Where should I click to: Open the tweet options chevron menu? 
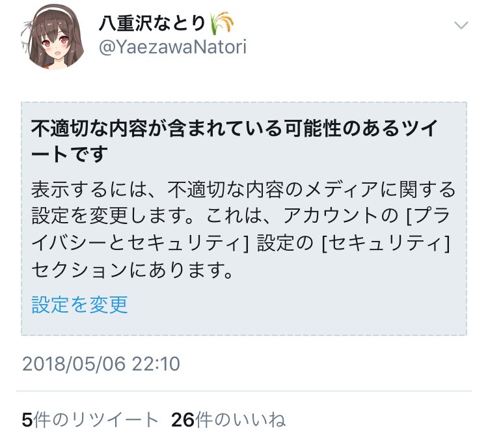(x=461, y=25)
